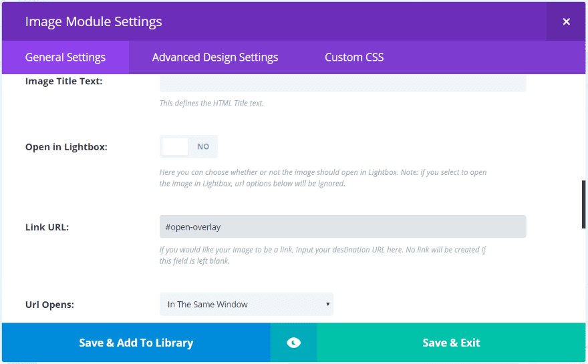Expand the Url Opens dropdown

(x=246, y=305)
